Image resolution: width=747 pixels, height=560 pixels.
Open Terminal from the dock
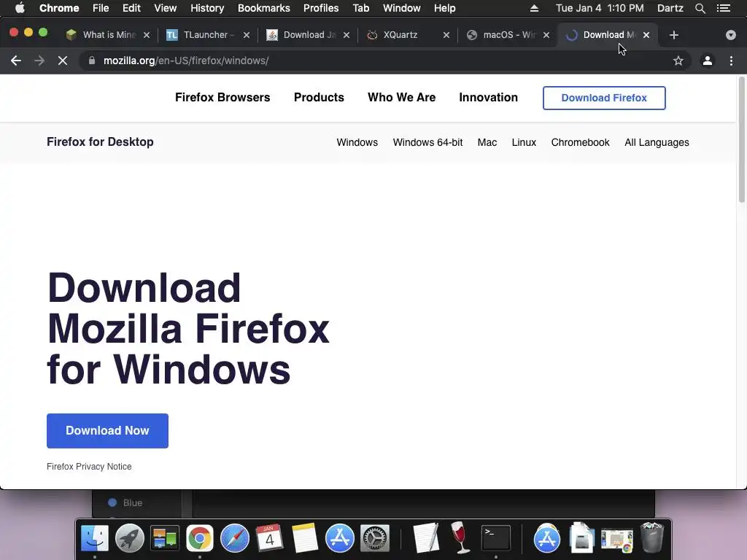pos(496,539)
